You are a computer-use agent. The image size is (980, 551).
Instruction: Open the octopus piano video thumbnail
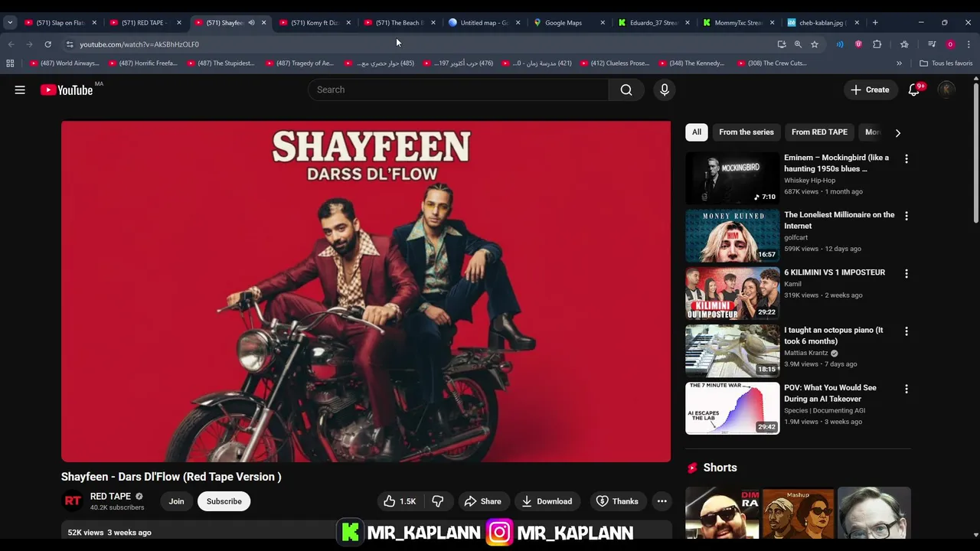[x=732, y=350]
